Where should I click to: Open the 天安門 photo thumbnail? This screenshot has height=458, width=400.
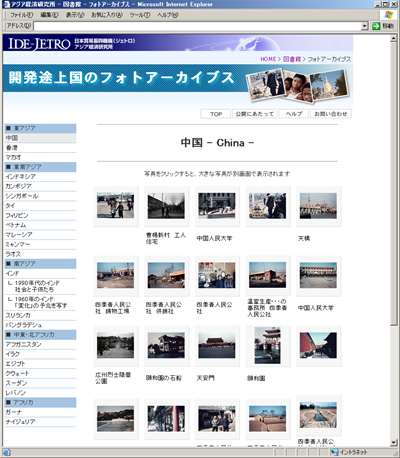(x=217, y=346)
